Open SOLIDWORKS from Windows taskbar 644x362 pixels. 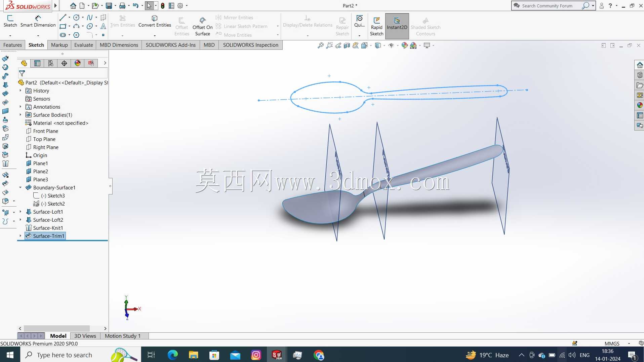(277, 355)
